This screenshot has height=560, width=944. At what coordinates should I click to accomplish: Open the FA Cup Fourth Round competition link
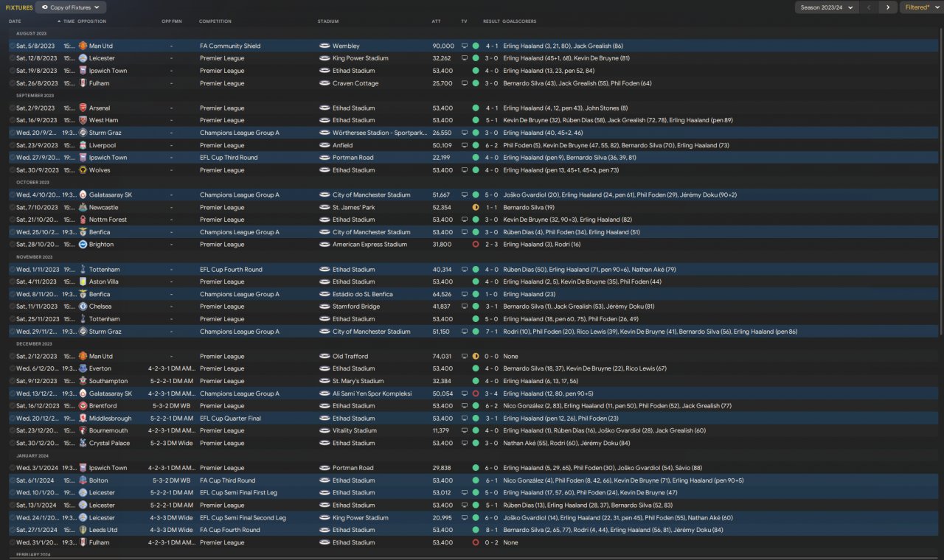(x=230, y=530)
